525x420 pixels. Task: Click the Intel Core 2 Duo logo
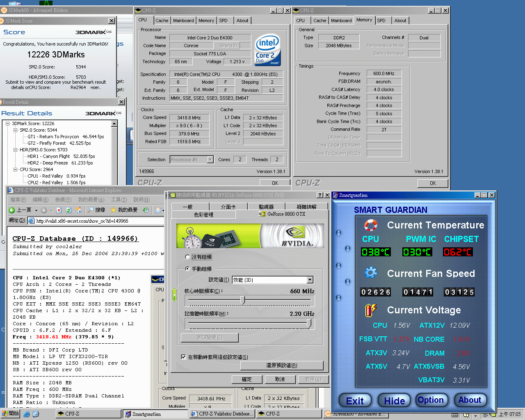coord(268,50)
